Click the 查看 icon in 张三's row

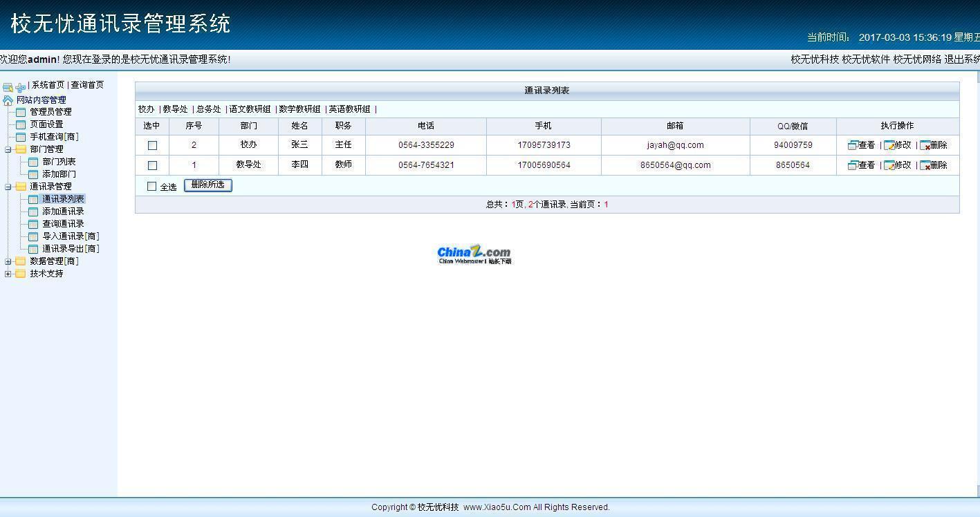point(853,145)
